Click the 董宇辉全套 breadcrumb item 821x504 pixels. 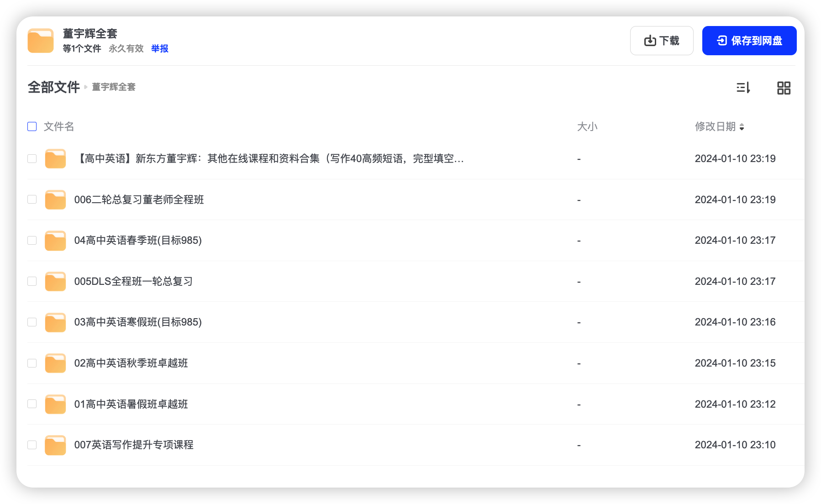114,87
